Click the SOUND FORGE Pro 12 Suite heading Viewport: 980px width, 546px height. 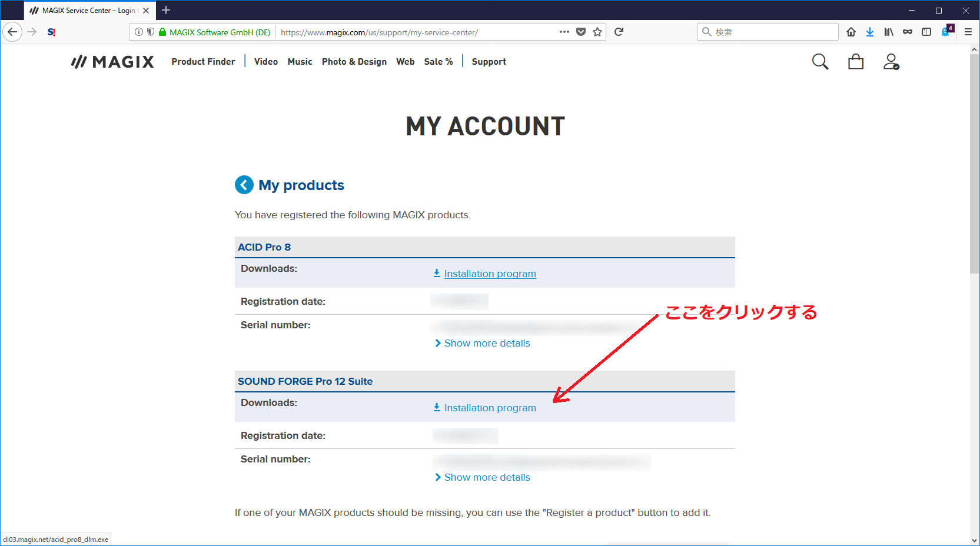pyautogui.click(x=305, y=381)
